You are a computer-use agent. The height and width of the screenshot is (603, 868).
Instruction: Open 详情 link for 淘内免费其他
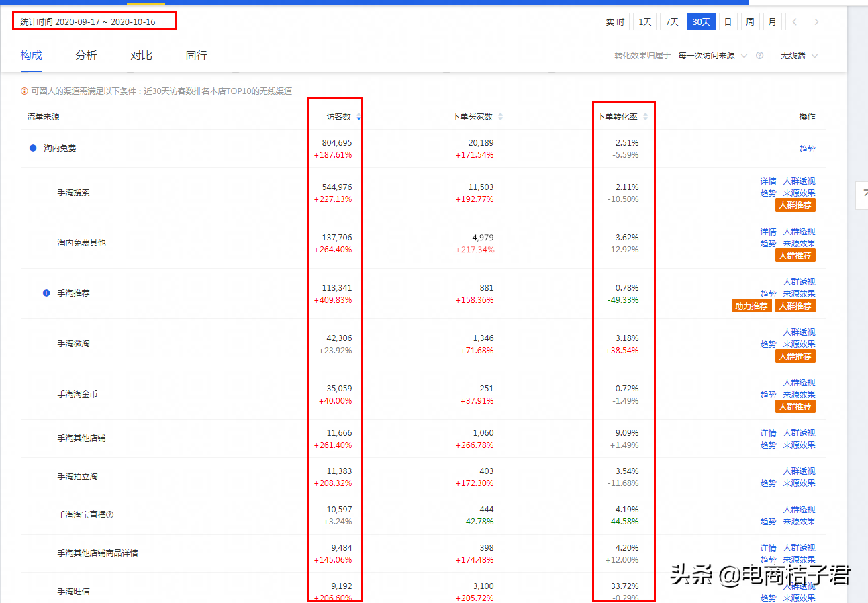tap(768, 232)
